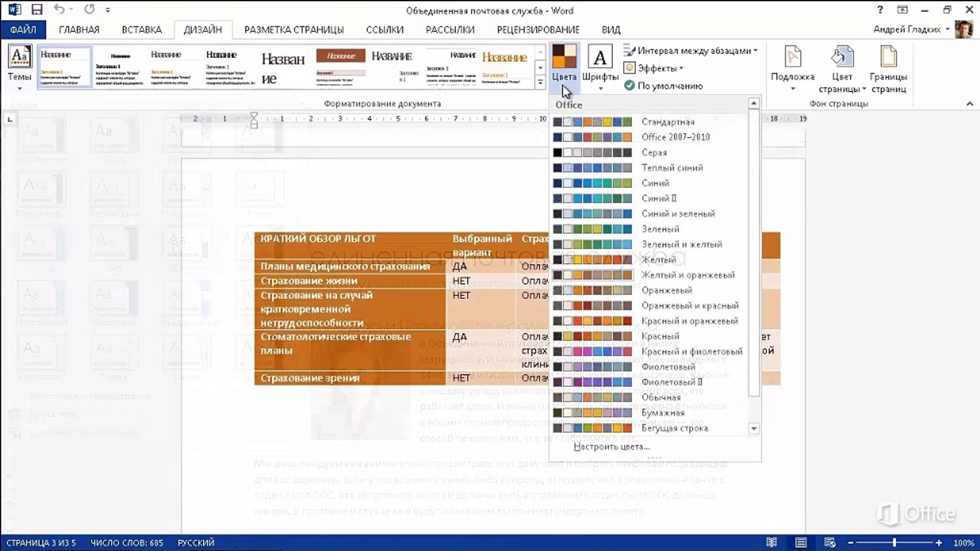Open the ВСТАВКА ribbon tab
The height and width of the screenshot is (551, 980).
click(141, 30)
